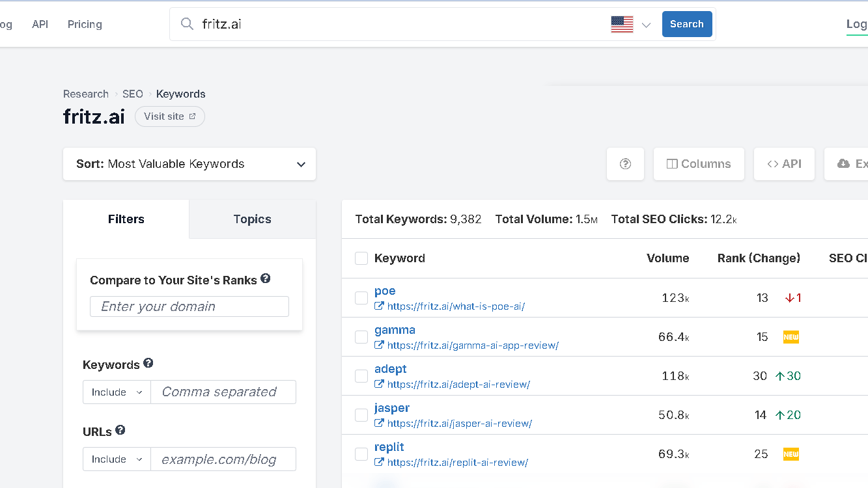Open the Include dropdown under Keywords

point(116,392)
